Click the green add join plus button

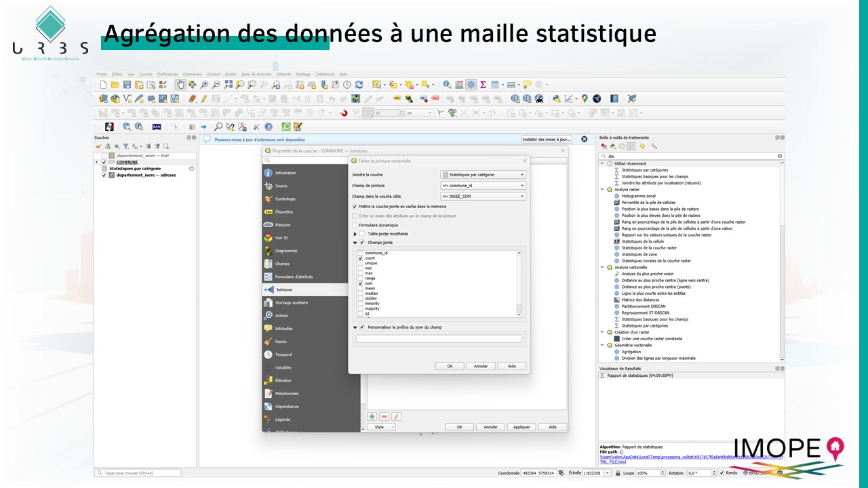point(372,416)
